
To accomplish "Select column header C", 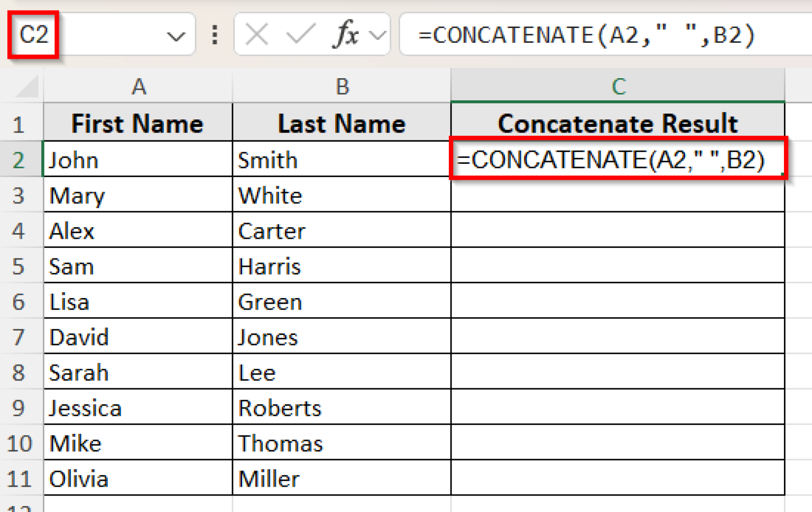I will (617, 86).
